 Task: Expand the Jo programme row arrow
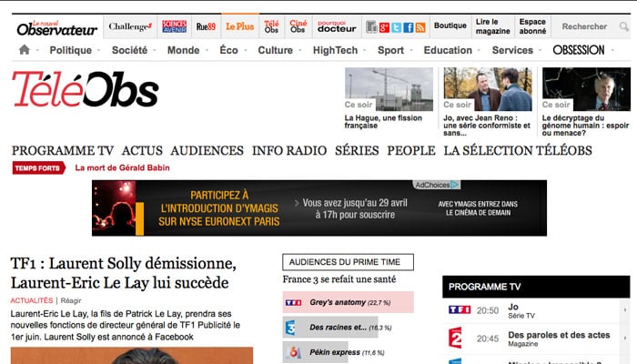(x=624, y=311)
